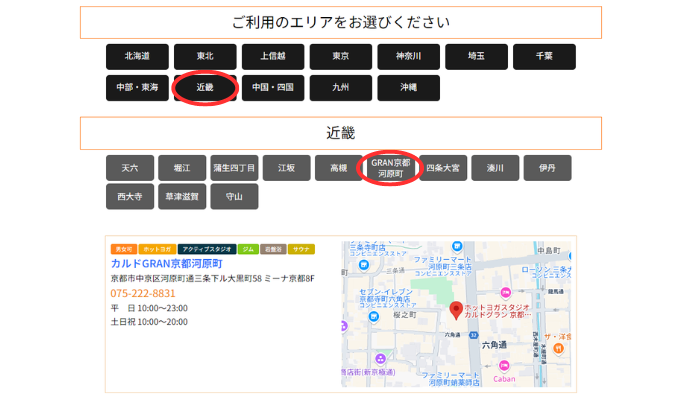Click the アクティブスタジオ tag
680x400 pixels.
pyautogui.click(x=207, y=249)
